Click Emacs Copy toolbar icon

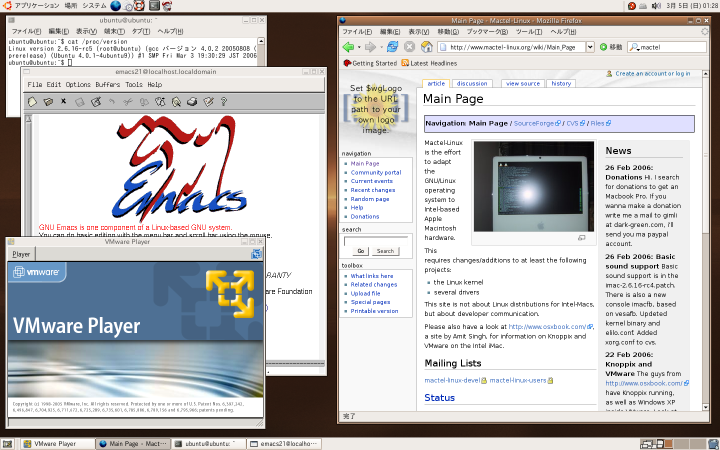[144, 102]
